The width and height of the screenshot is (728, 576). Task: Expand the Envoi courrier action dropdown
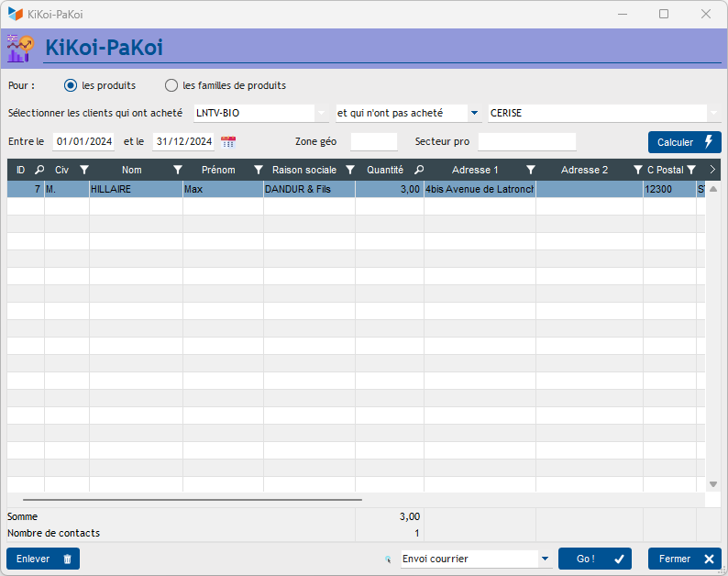pos(545,559)
